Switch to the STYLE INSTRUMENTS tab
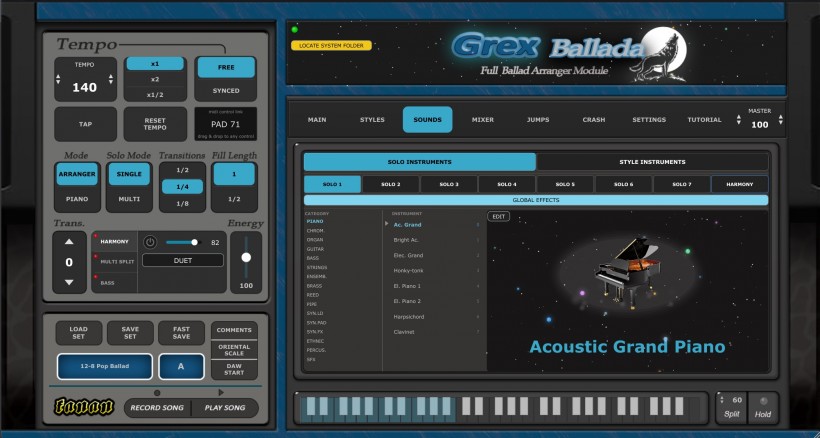820x438 pixels. (652, 162)
